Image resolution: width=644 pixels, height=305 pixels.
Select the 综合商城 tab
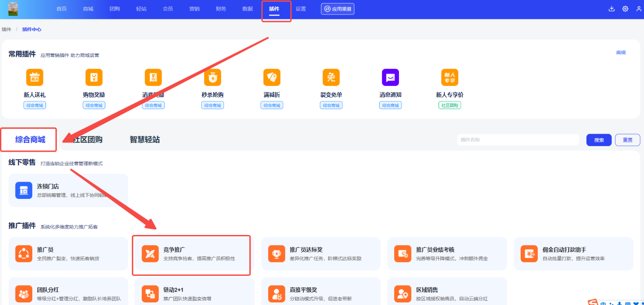pyautogui.click(x=30, y=140)
